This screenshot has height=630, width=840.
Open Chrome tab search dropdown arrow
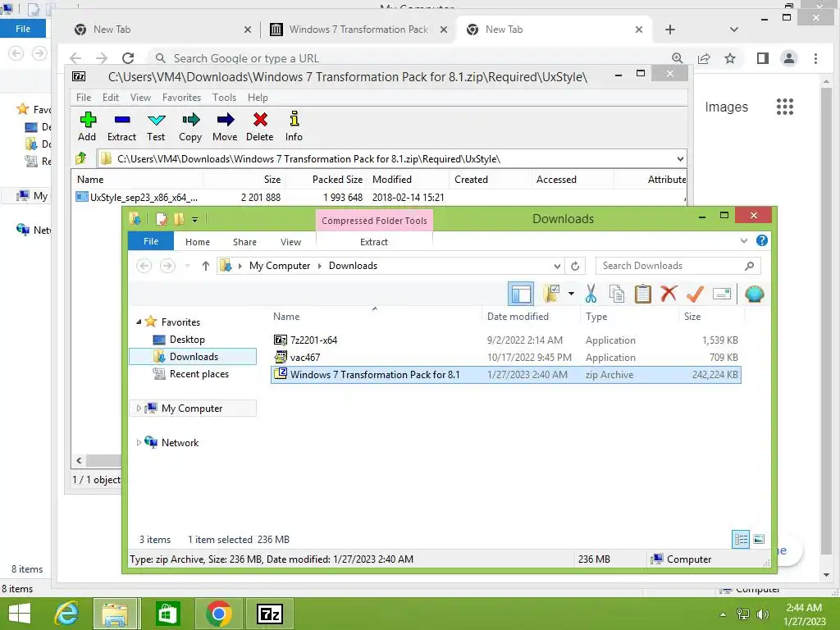pos(734,30)
